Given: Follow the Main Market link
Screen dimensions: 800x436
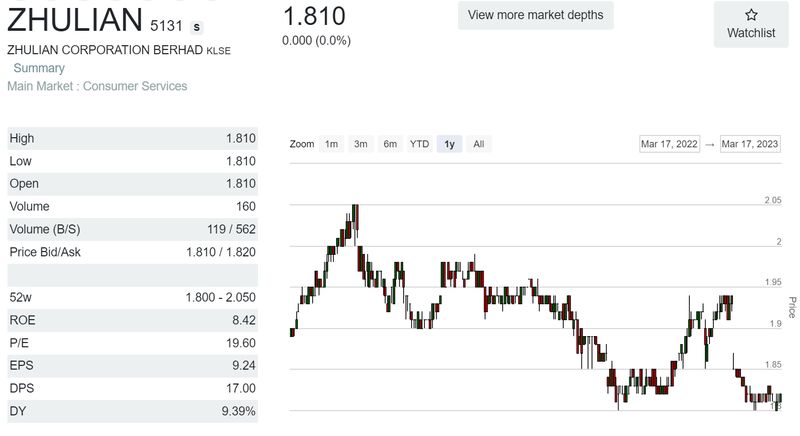Looking at the screenshot, I should 41,86.
